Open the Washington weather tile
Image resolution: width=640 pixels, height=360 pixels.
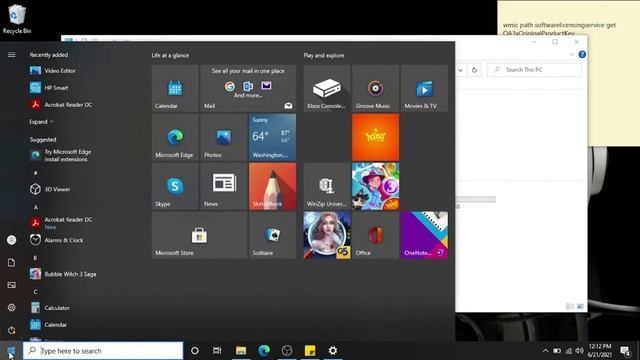point(272,137)
